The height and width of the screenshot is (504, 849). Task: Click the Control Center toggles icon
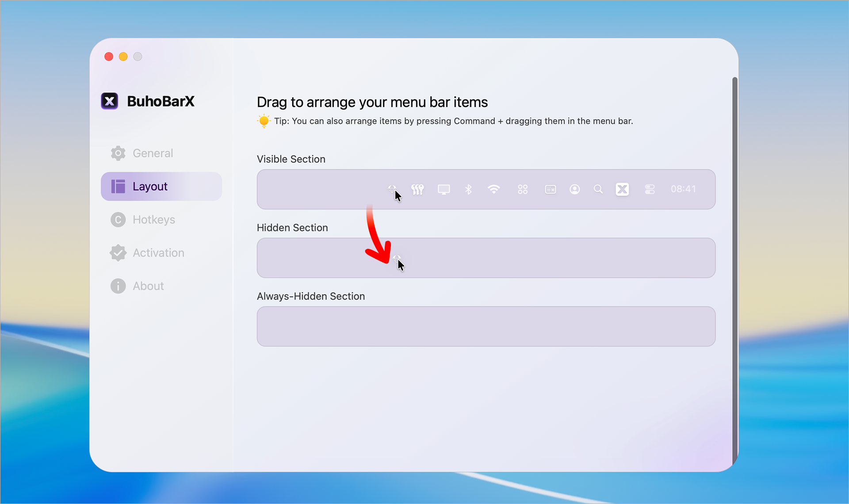pyautogui.click(x=650, y=190)
